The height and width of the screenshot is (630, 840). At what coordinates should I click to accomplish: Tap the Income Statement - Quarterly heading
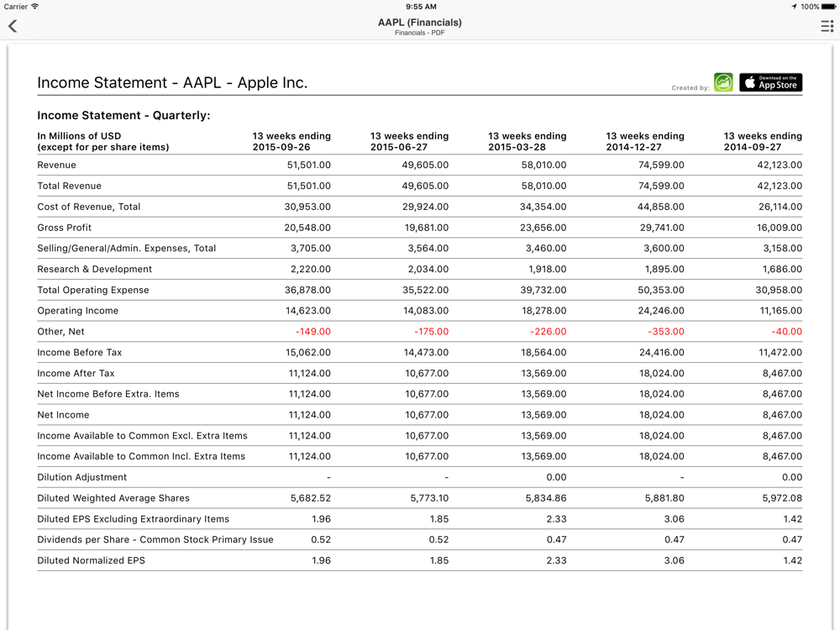(123, 115)
